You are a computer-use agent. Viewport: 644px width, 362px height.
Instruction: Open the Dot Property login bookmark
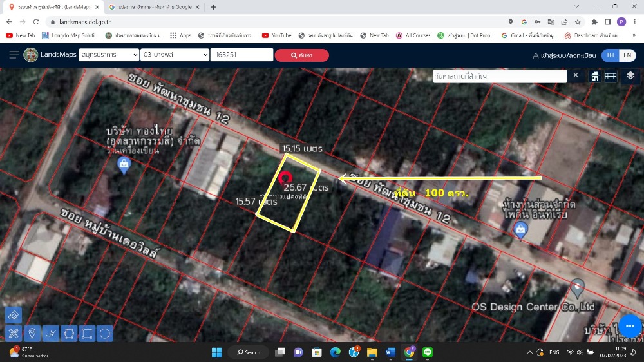tap(466, 35)
